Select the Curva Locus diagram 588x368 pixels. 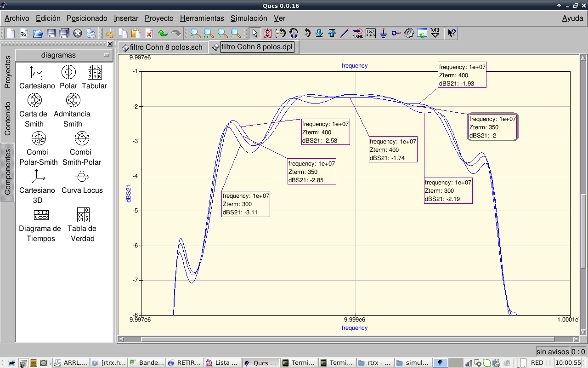point(82,182)
